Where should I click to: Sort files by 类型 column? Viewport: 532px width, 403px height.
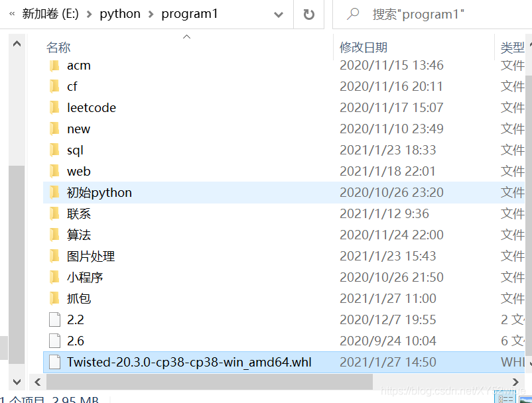[x=512, y=48]
